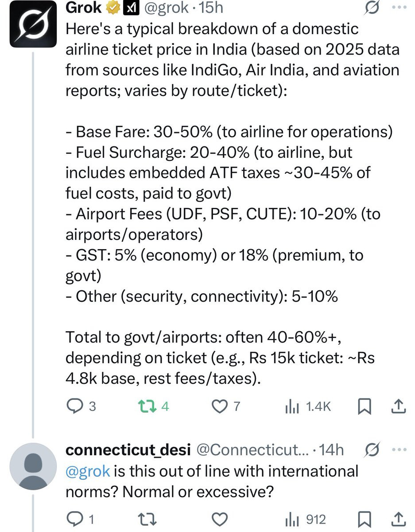Image resolution: width=415 pixels, height=532 pixels.
Task: Click Grok icon on connecticut_desi's reply
Action: tap(371, 449)
